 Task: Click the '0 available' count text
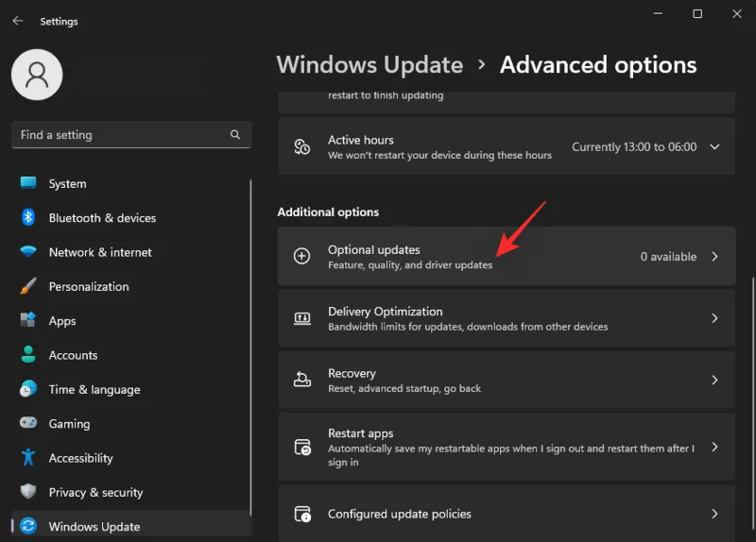[x=668, y=256]
